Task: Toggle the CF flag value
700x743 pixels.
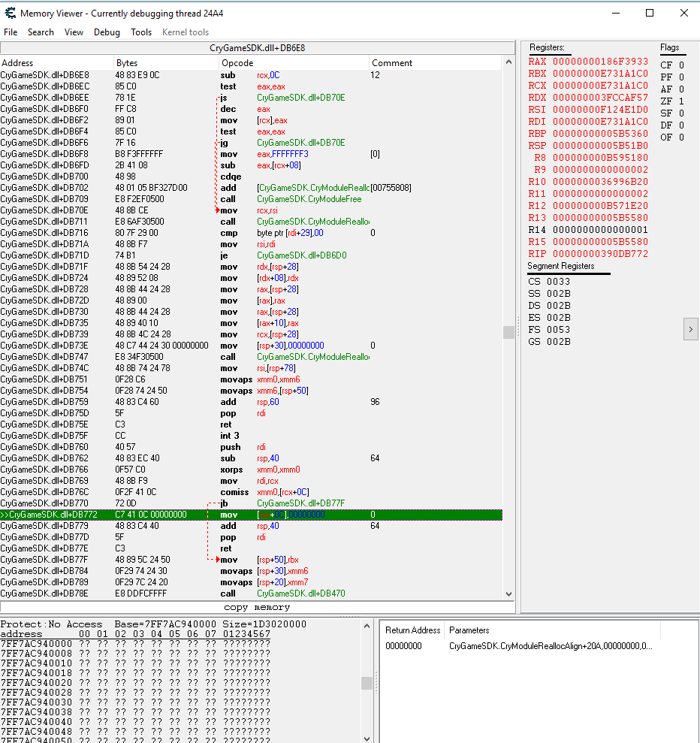Action: (x=681, y=65)
